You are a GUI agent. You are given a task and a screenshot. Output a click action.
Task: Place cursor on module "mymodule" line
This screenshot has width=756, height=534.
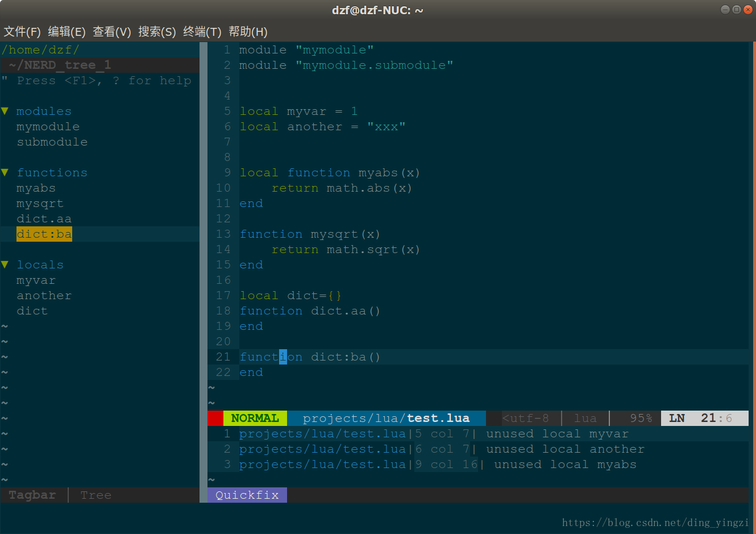[306, 50]
